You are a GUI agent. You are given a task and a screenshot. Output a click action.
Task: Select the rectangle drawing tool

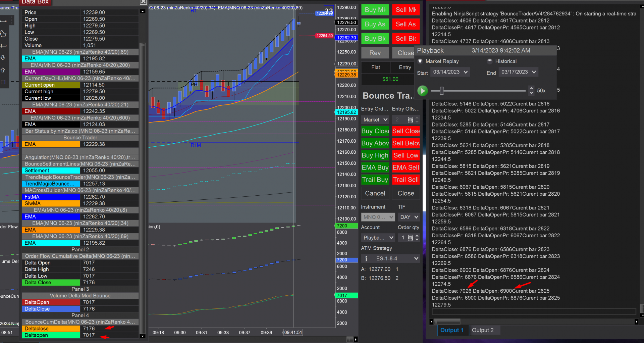pyautogui.click(x=3, y=82)
